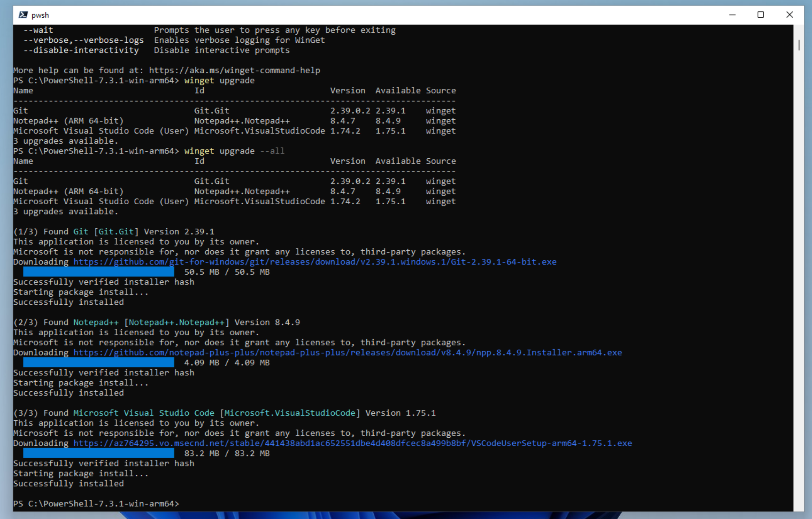Click the vertical scrollbar thumb
This screenshot has width=812, height=519.
[x=799, y=45]
